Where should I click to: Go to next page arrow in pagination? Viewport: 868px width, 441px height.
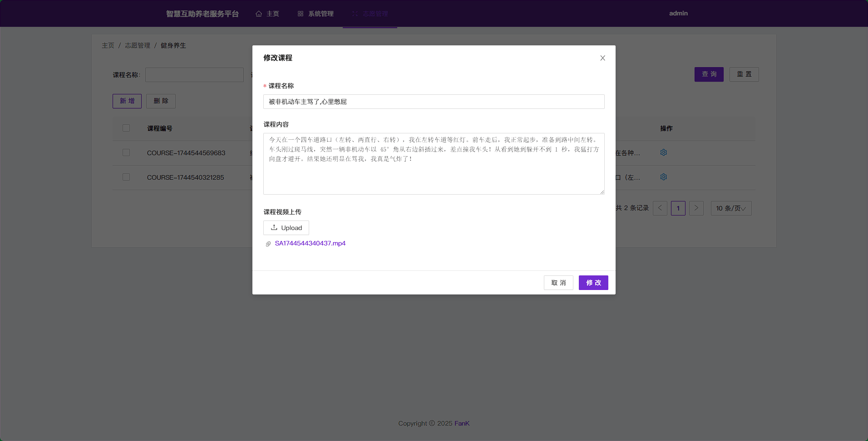pos(696,208)
